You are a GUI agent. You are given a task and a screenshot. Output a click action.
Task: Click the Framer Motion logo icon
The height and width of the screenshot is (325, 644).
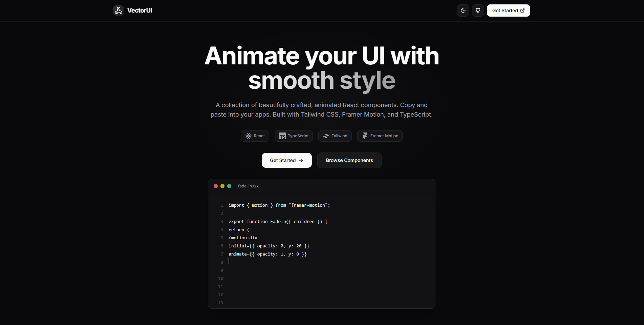365,136
